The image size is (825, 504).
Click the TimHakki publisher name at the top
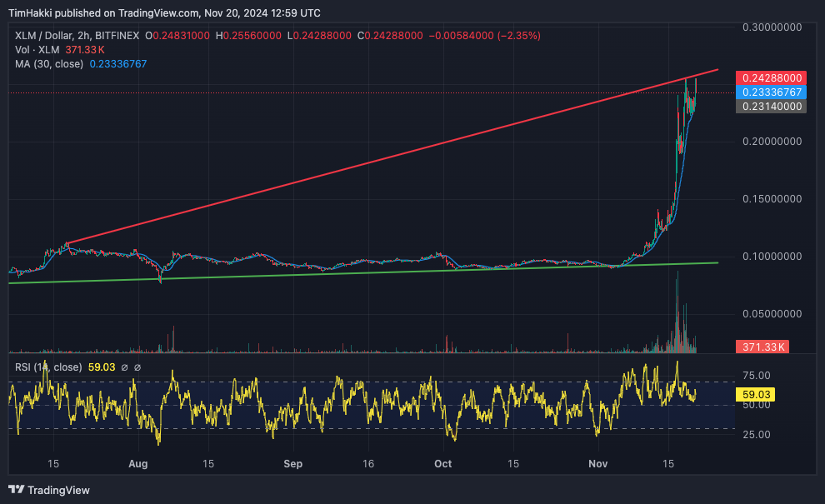[x=29, y=12]
